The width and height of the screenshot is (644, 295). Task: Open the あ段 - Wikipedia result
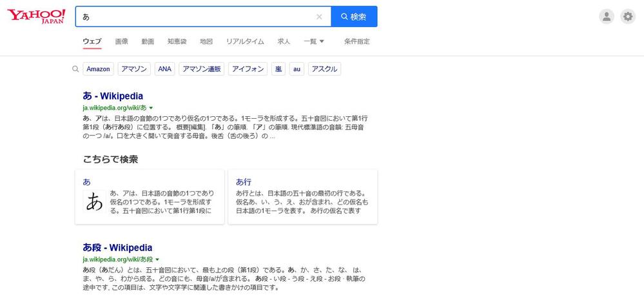pos(117,247)
